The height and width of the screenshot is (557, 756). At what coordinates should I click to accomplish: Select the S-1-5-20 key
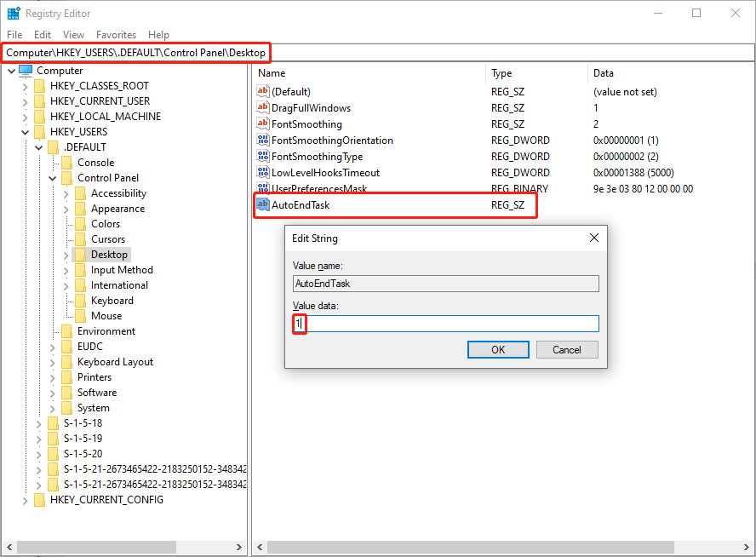(x=83, y=454)
